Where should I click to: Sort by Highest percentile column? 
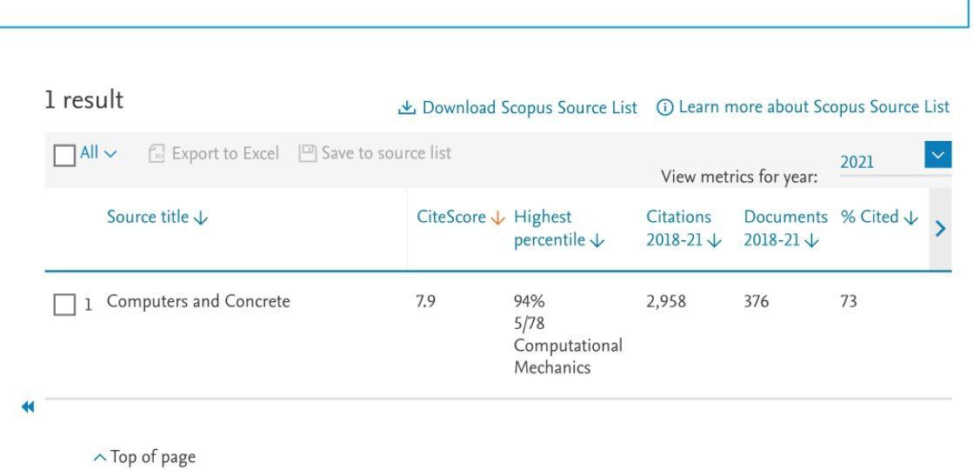point(558,229)
